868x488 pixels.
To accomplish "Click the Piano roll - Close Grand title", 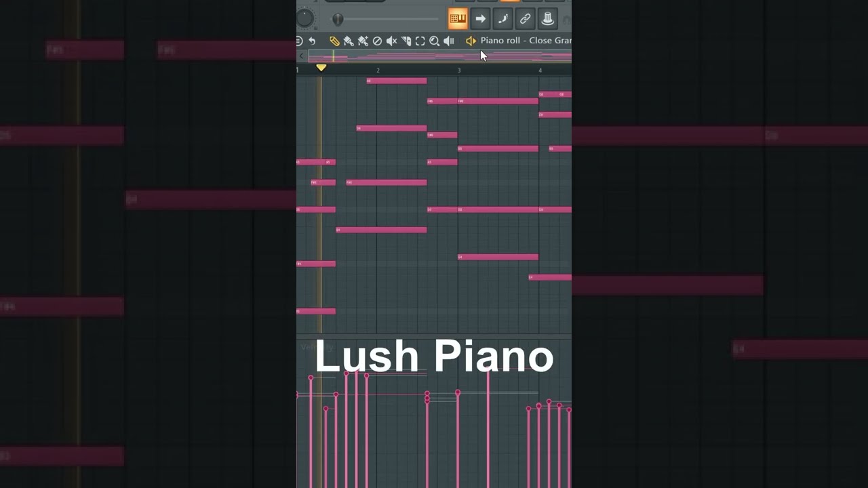I will pyautogui.click(x=526, y=41).
